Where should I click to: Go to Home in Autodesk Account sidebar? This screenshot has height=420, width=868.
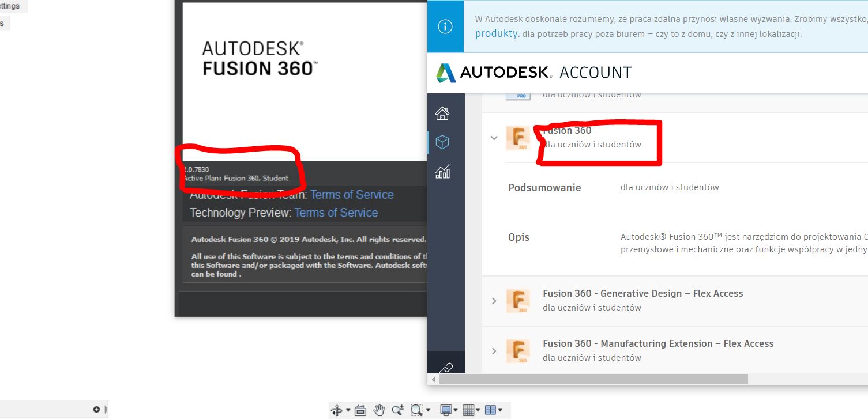click(442, 113)
